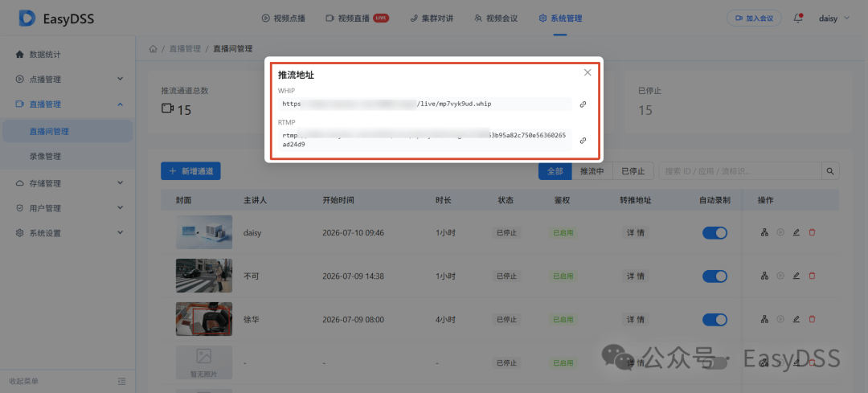Toggle auto-record for 不可 row
This screenshot has width=868, height=393.
[714, 276]
